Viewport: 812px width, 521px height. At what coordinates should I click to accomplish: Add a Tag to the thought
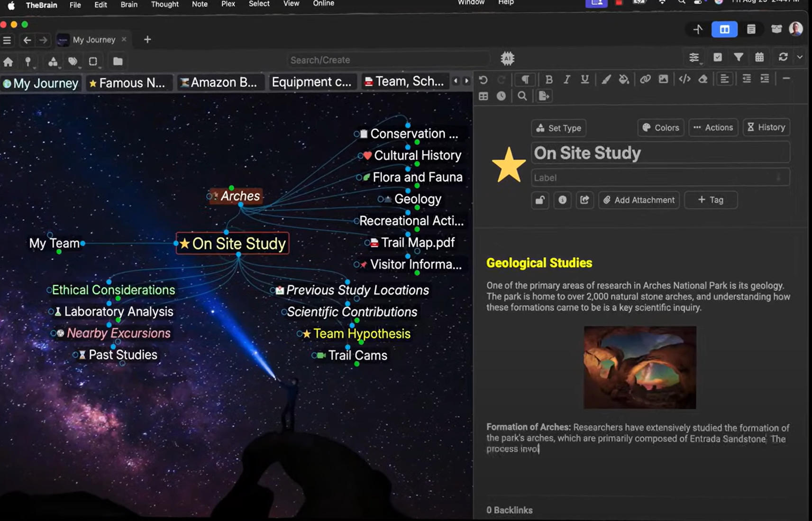(711, 200)
